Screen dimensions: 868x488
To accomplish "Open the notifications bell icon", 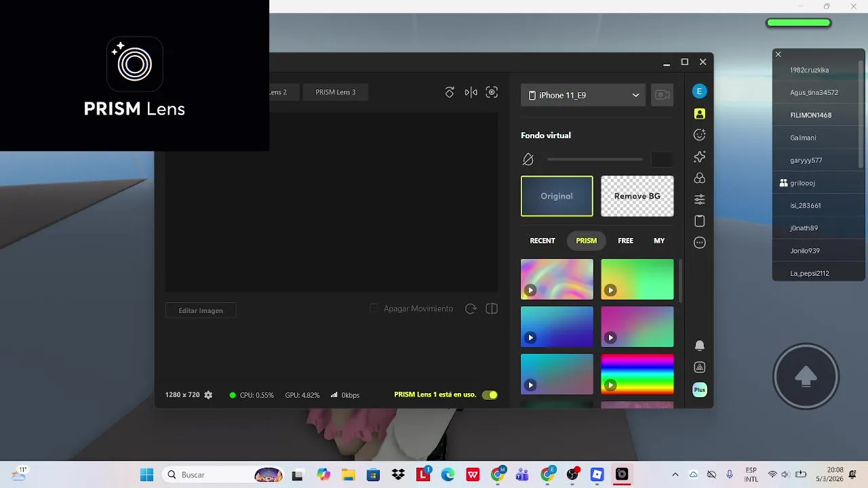I will tap(700, 346).
